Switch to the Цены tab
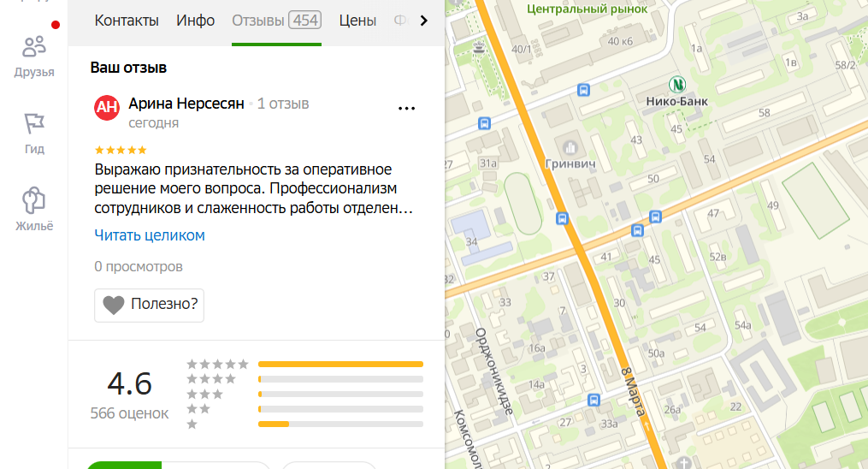This screenshot has height=469, width=868. tap(357, 21)
